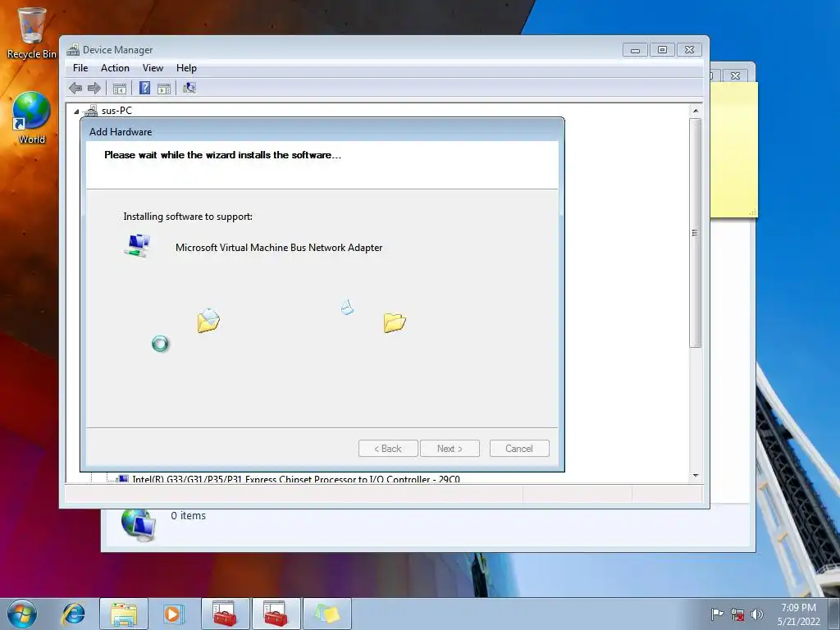Image resolution: width=840 pixels, height=630 pixels.
Task: Click the taskbar clock showing 7:09 PM
Action: (x=798, y=614)
